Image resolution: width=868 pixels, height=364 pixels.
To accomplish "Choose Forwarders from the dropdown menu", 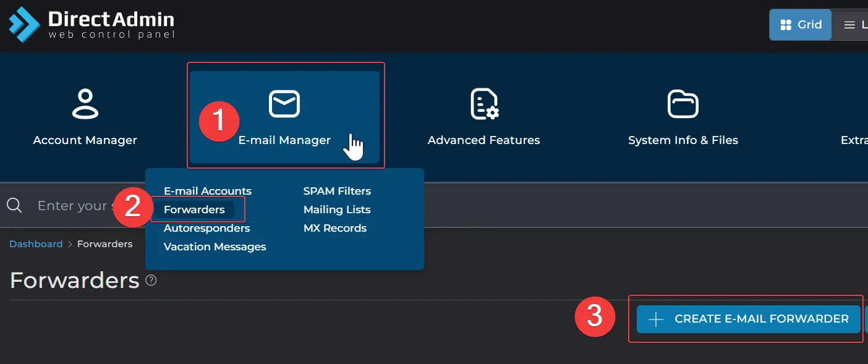I will click(x=194, y=210).
